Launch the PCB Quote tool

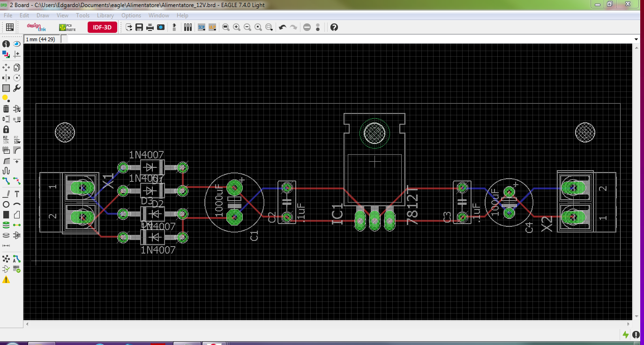coord(67,27)
